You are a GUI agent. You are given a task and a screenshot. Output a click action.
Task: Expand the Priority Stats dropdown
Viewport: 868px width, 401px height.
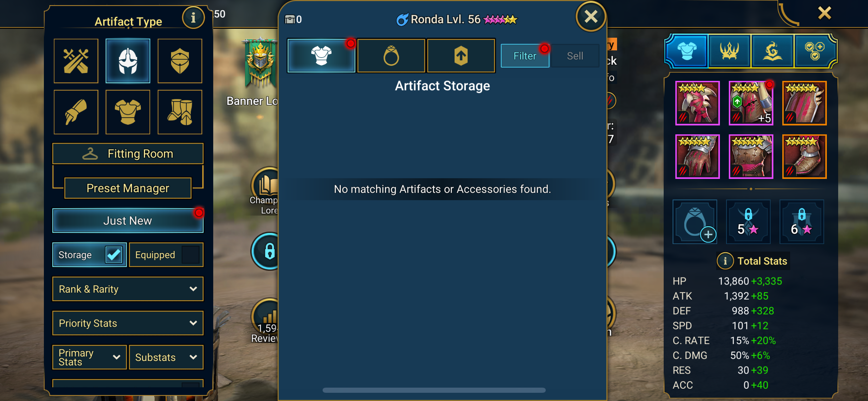click(128, 323)
